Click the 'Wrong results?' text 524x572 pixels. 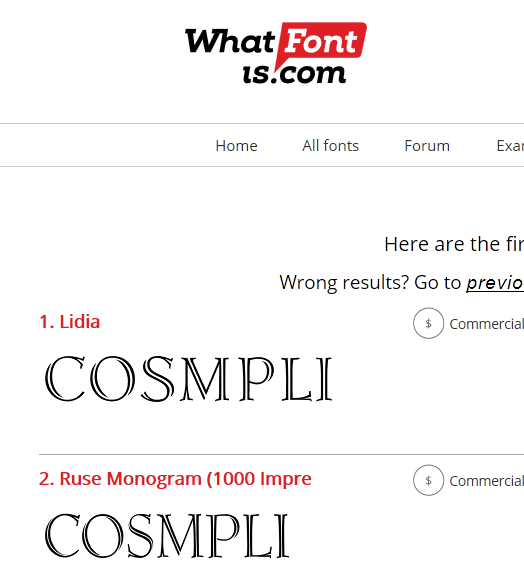click(344, 283)
